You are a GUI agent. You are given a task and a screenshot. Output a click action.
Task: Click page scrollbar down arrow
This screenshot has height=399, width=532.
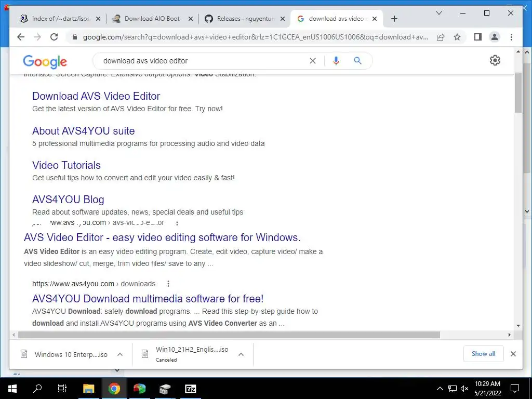point(518,326)
